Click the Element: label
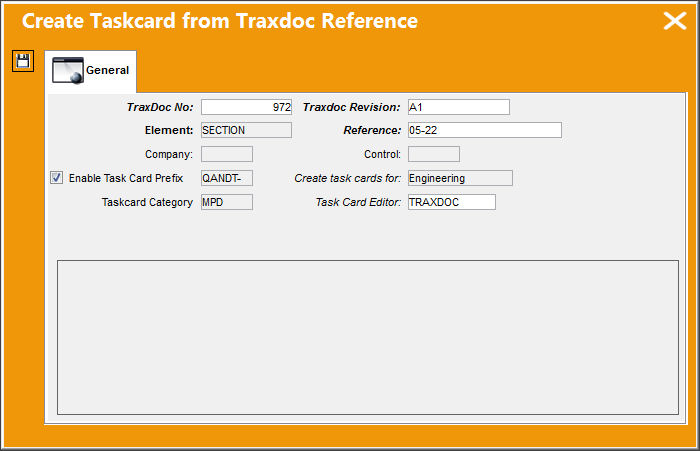Screen dimensions: 700x451 point(169,130)
